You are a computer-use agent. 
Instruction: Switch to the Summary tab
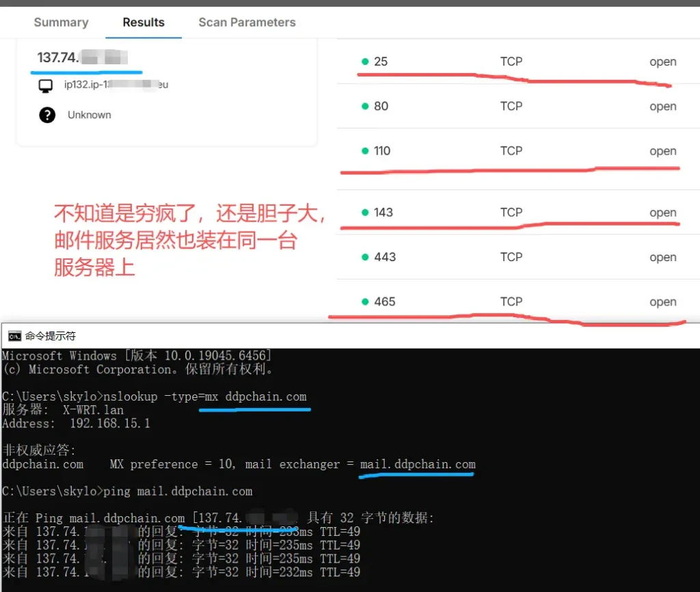(61, 23)
